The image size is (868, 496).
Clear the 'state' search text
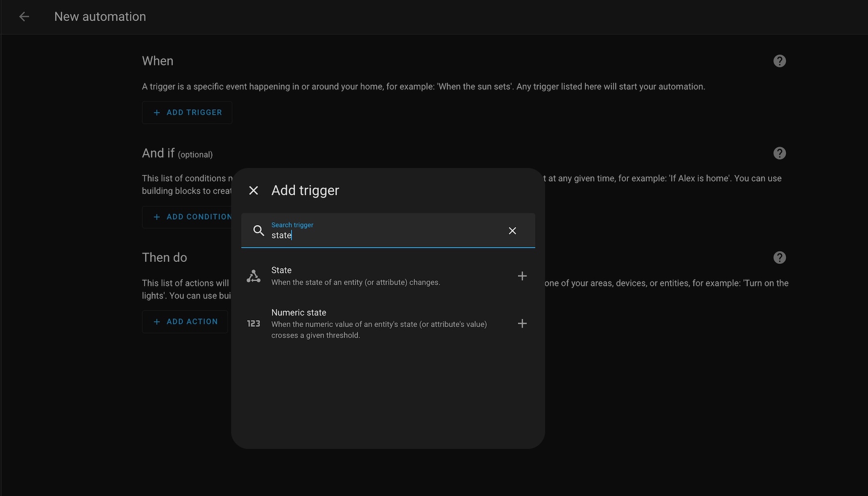512,231
